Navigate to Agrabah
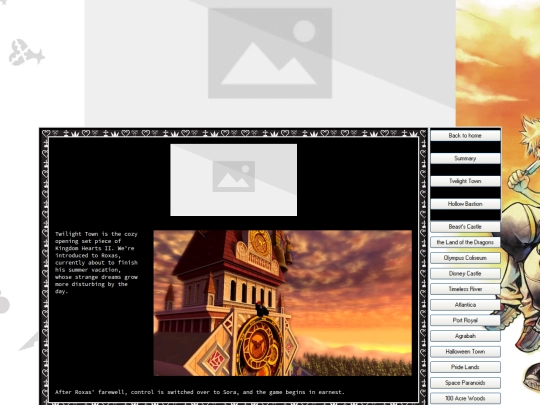This screenshot has height=405, width=540. click(x=465, y=336)
